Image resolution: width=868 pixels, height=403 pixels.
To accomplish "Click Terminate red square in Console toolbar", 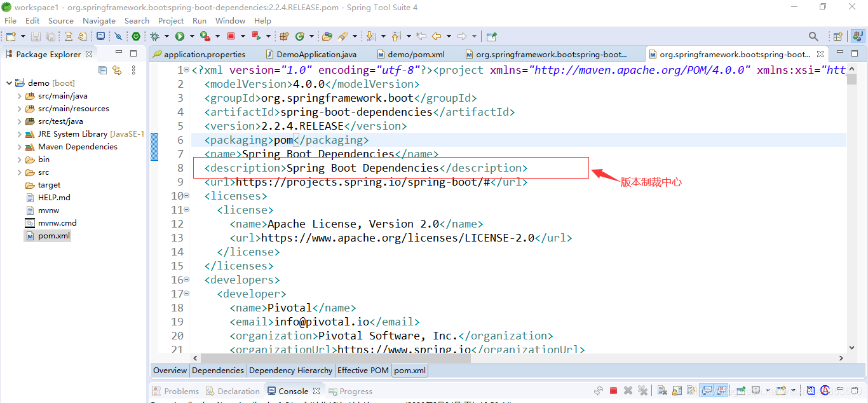I will point(613,390).
